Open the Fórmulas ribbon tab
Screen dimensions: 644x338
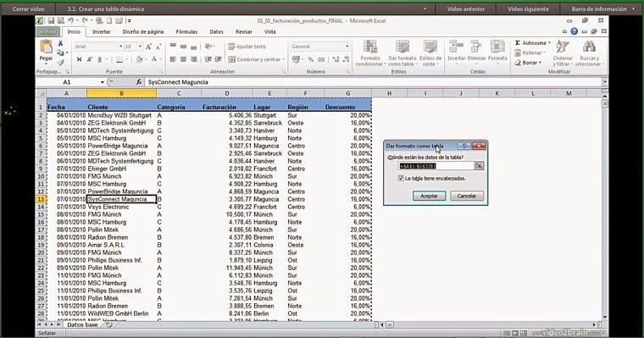[x=186, y=31]
